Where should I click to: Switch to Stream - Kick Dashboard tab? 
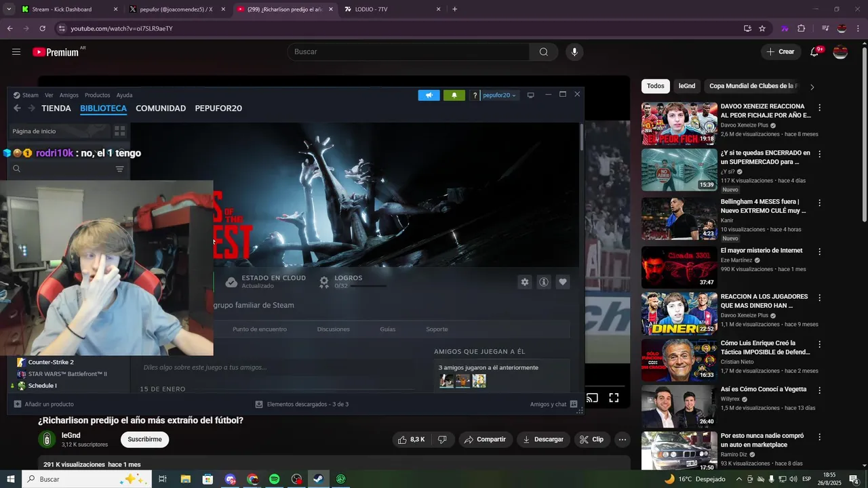pos(70,9)
